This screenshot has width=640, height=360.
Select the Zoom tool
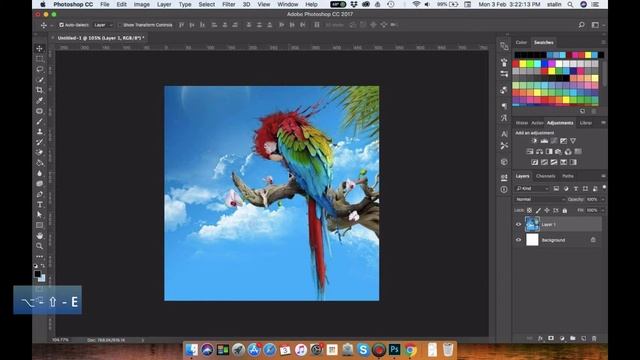tap(40, 246)
